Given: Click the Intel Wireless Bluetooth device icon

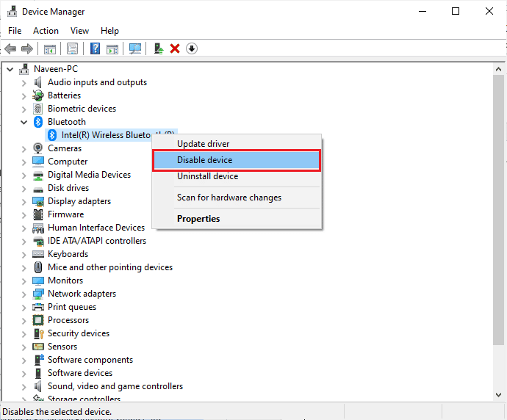Looking at the screenshot, I should coord(52,135).
